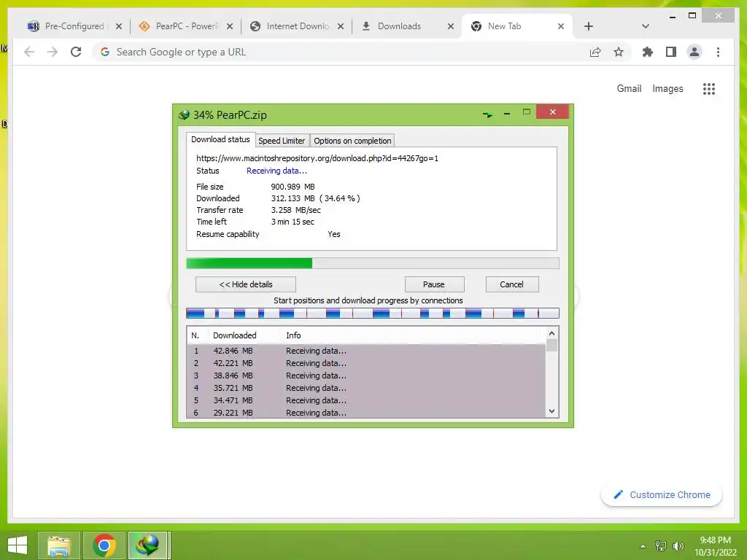
Task: Click the share page icon in address bar
Action: [x=595, y=52]
